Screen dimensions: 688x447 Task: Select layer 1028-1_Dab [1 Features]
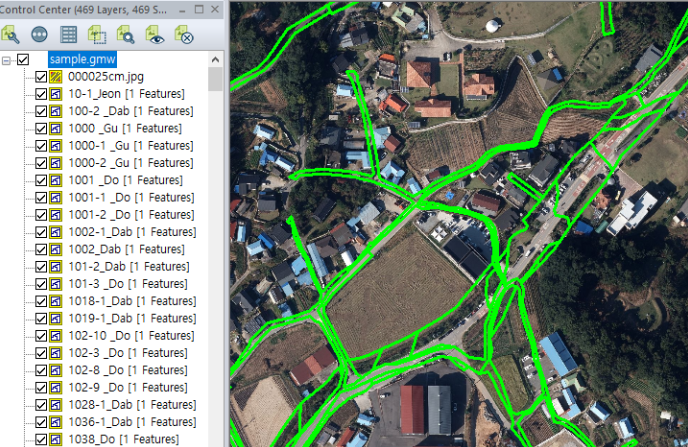[132, 405]
